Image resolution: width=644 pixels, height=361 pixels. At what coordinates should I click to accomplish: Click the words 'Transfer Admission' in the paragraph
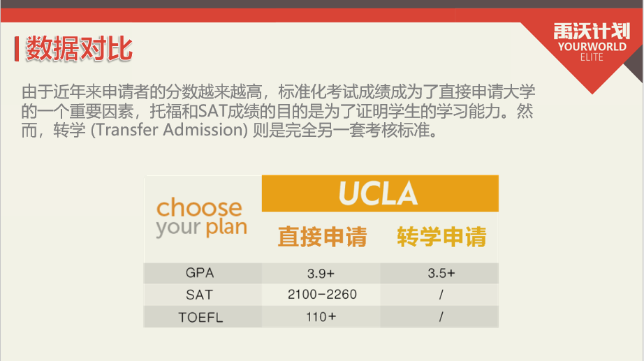pyautogui.click(x=152, y=131)
